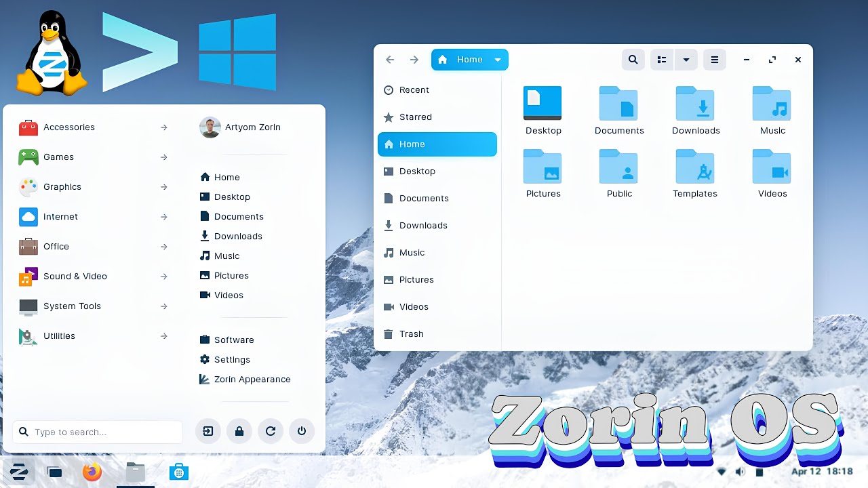
Task: Toggle list view in file manager
Action: [x=662, y=60]
